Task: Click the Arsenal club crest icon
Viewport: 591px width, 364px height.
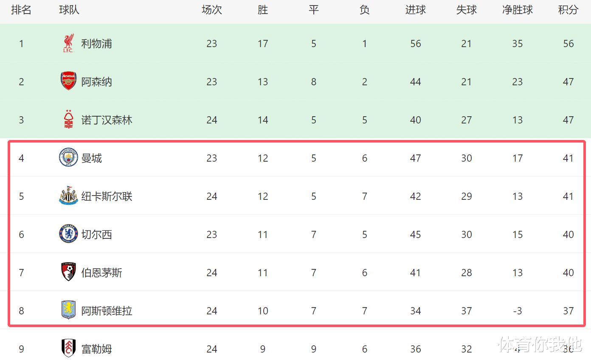Action: click(x=68, y=81)
